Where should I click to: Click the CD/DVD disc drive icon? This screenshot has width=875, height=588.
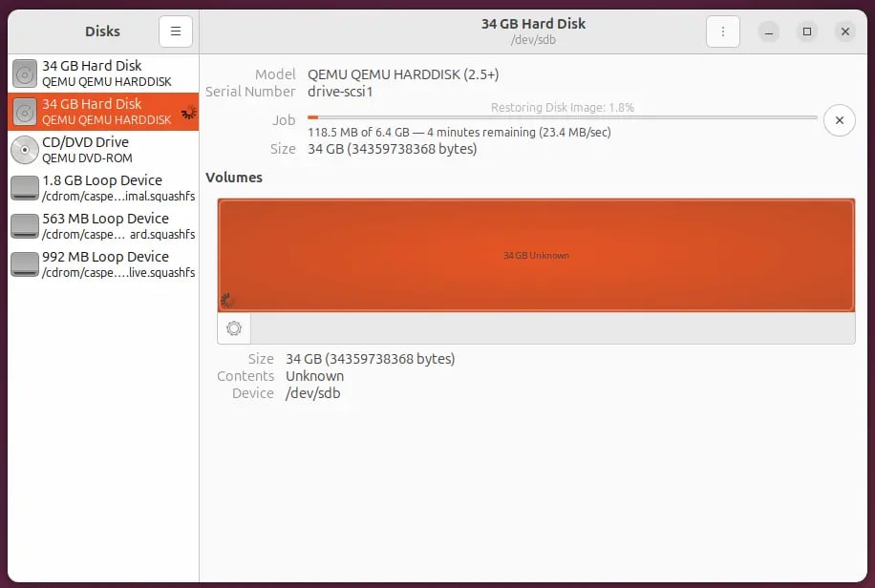coord(25,150)
